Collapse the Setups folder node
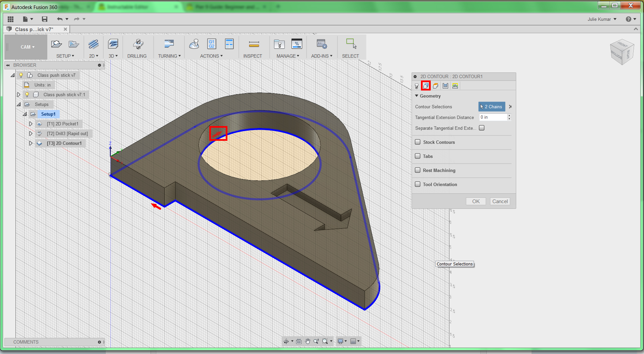The width and height of the screenshot is (644, 354). pos(19,104)
